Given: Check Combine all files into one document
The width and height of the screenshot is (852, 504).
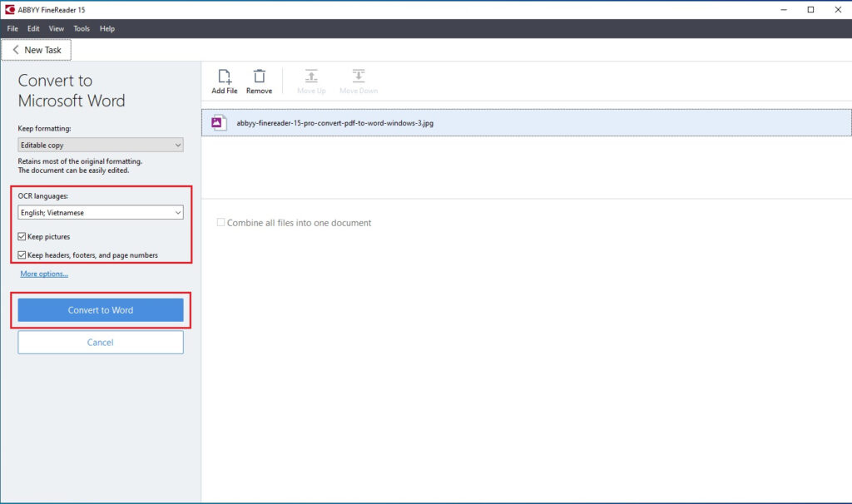Looking at the screenshot, I should point(220,223).
